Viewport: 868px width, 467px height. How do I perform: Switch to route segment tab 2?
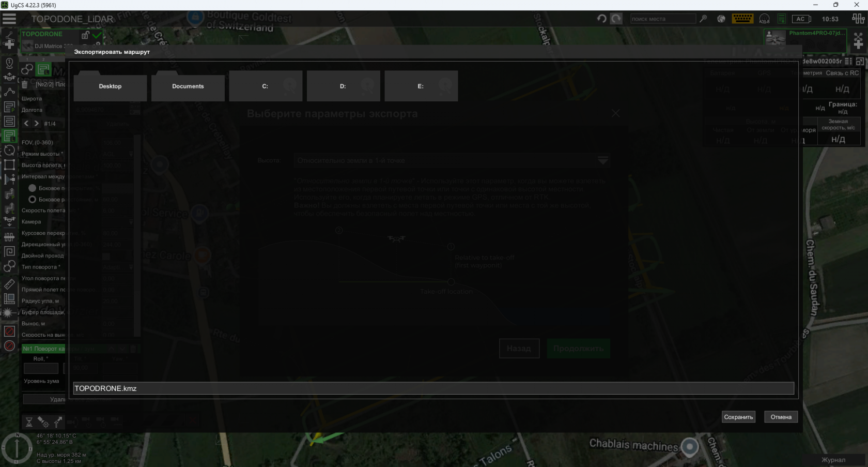point(44,69)
